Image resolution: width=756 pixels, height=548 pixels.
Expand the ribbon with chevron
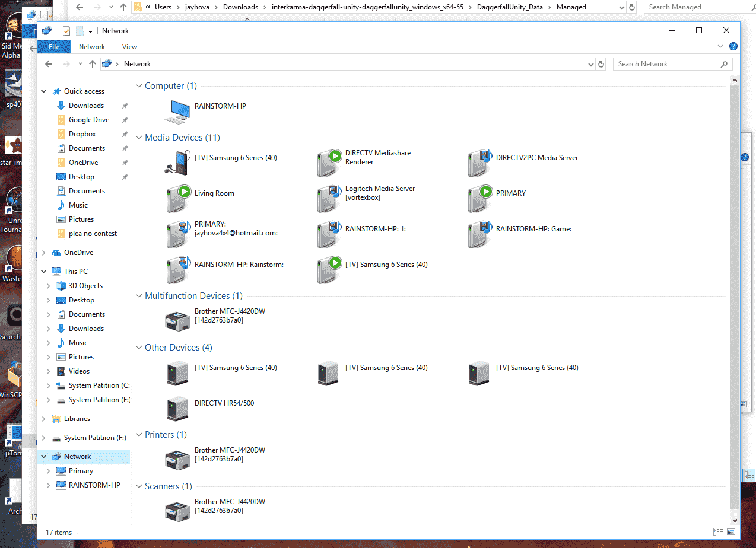tap(720, 46)
